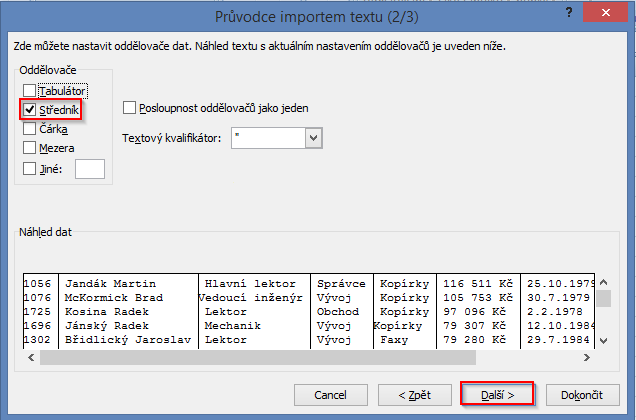The image size is (636, 420).
Task: Click the date 29.7.1984 cell
Action: pyautogui.click(x=558, y=340)
